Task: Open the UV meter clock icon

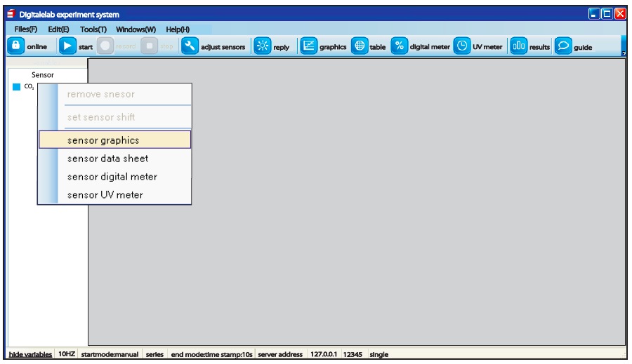Action: [462, 46]
